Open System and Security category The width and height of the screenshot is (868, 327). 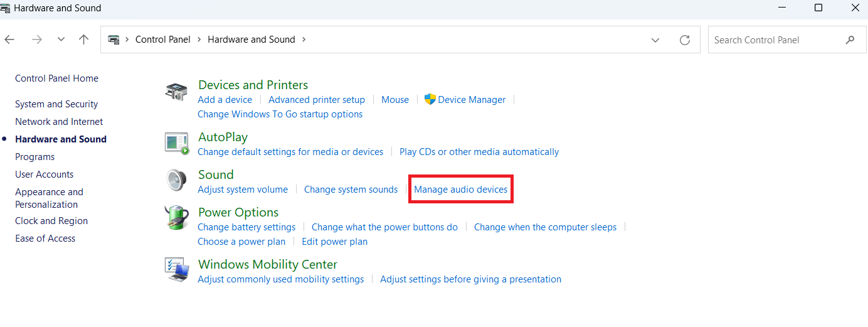point(56,104)
